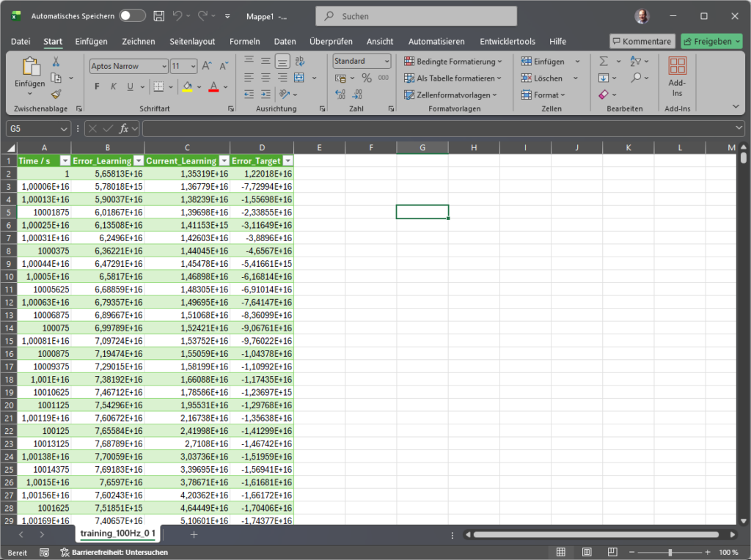Switch to the Einfügen ribbon tab
The image size is (751, 560).
[x=91, y=42]
